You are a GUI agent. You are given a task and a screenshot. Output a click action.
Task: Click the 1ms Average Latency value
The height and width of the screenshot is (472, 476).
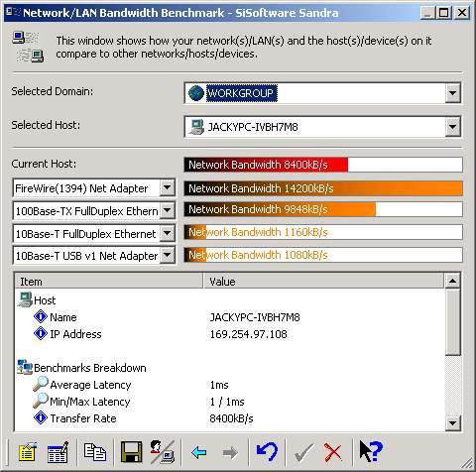coord(219,385)
